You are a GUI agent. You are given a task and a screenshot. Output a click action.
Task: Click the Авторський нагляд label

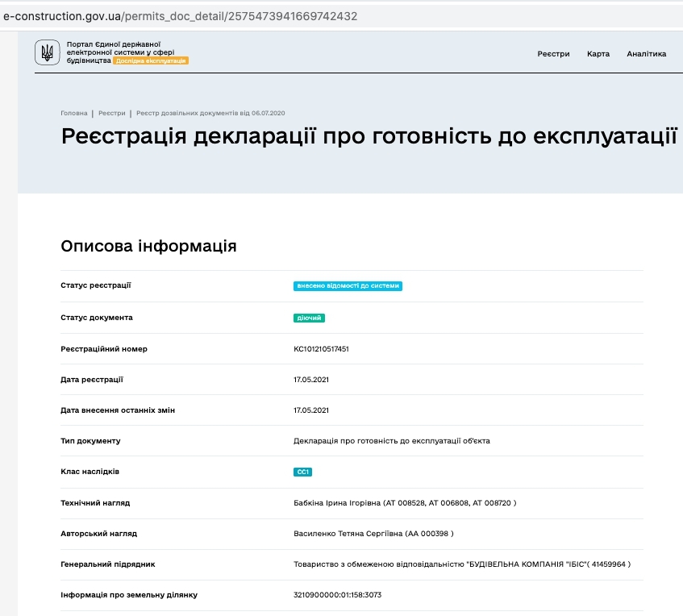click(x=99, y=534)
